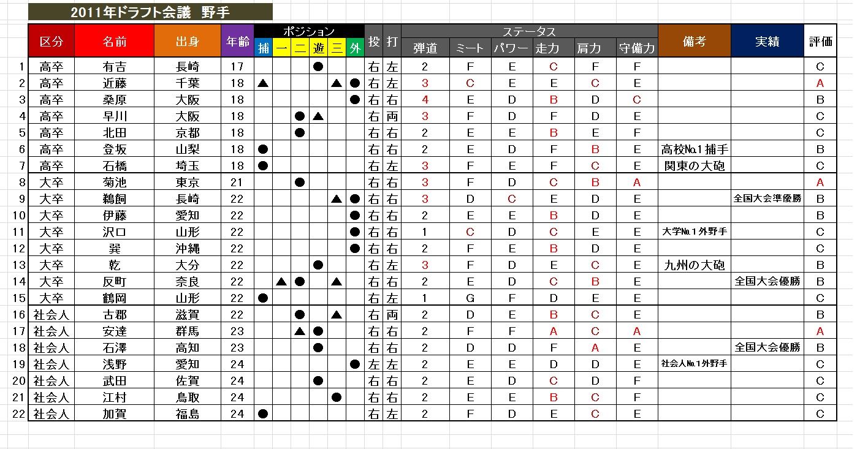This screenshot has width=868, height=449.
Task: Select the remark cell 高校No.1捕手
Action: [x=694, y=149]
